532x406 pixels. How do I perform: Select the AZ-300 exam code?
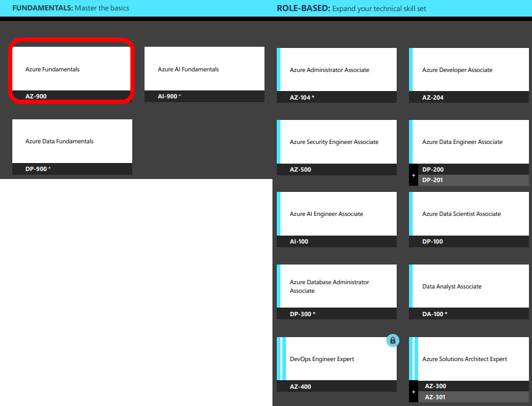[435, 386]
